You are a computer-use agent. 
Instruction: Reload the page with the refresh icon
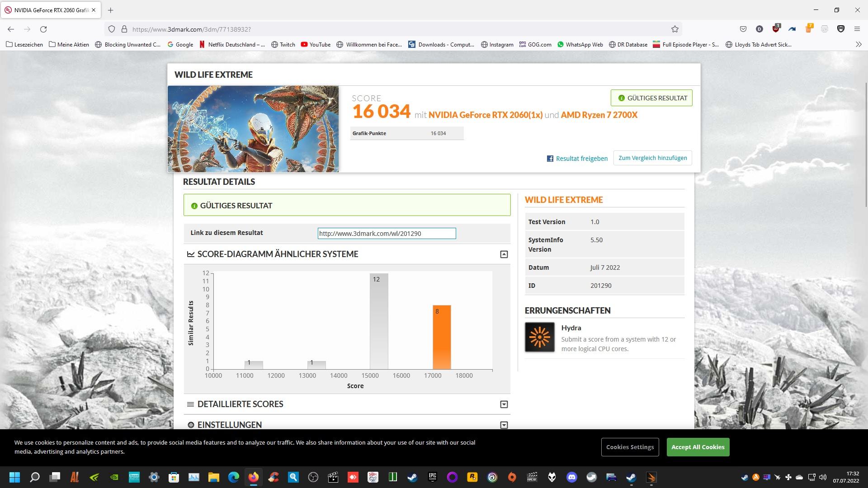point(43,29)
